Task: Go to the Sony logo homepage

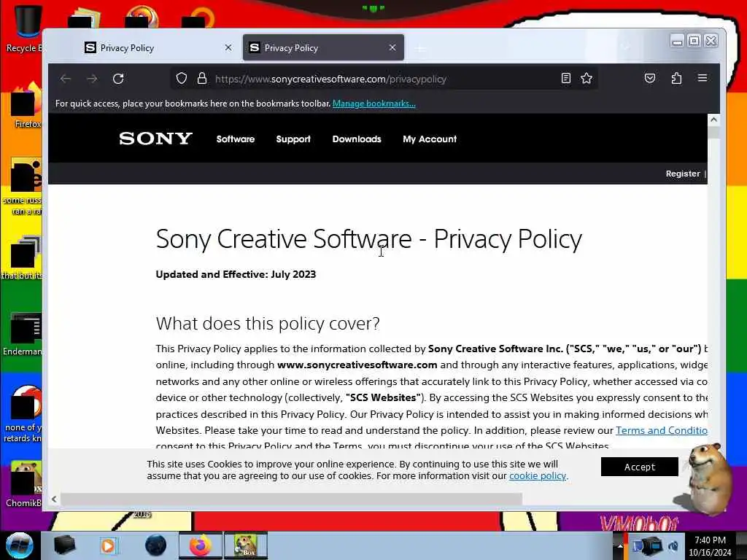Action: pos(156,139)
